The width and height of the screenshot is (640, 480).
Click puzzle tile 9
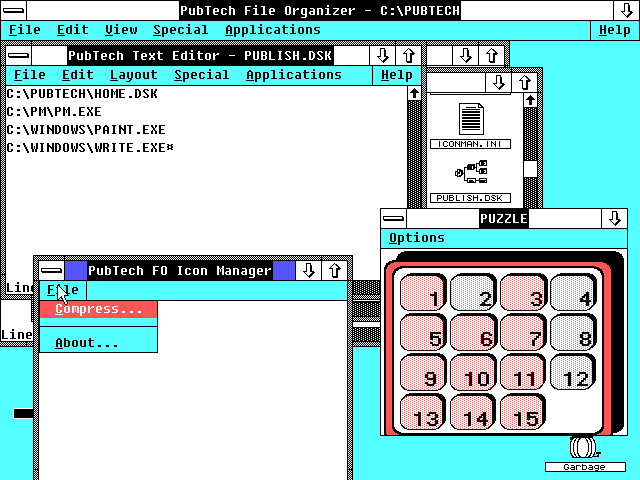click(x=423, y=372)
